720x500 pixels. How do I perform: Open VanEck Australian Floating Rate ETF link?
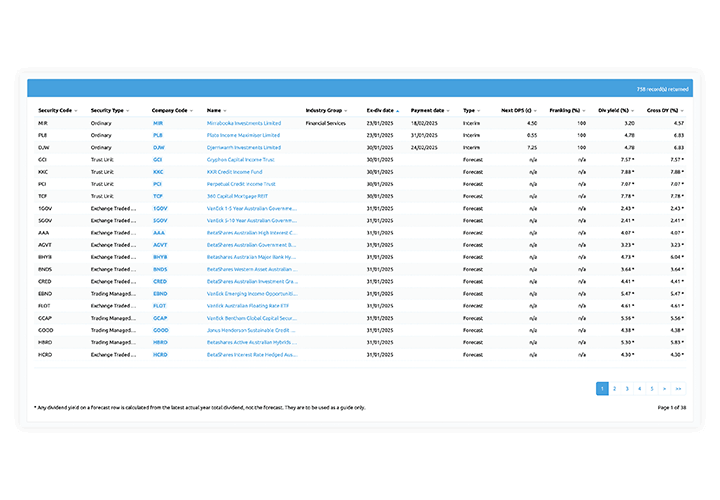[248, 306]
